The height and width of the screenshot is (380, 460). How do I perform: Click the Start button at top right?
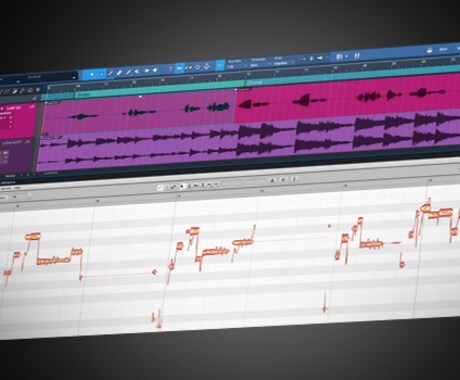coord(443,49)
